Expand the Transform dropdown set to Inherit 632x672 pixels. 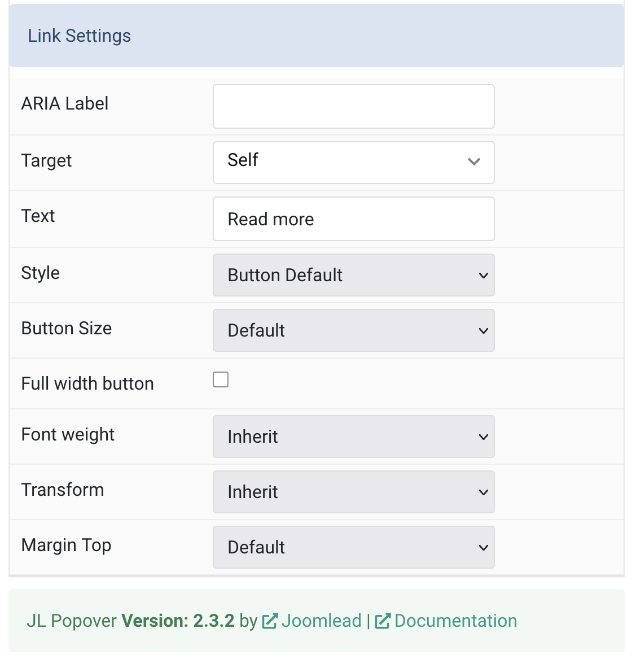(x=354, y=492)
